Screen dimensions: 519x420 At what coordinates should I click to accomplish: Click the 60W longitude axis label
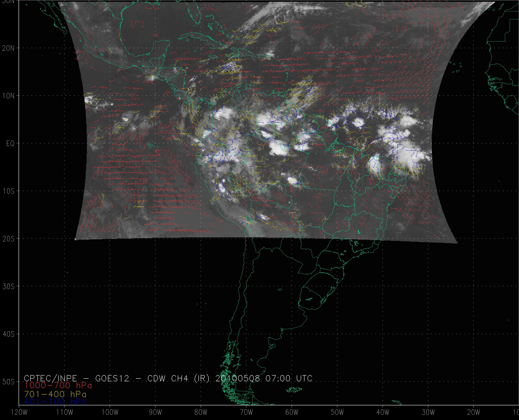[292, 412]
